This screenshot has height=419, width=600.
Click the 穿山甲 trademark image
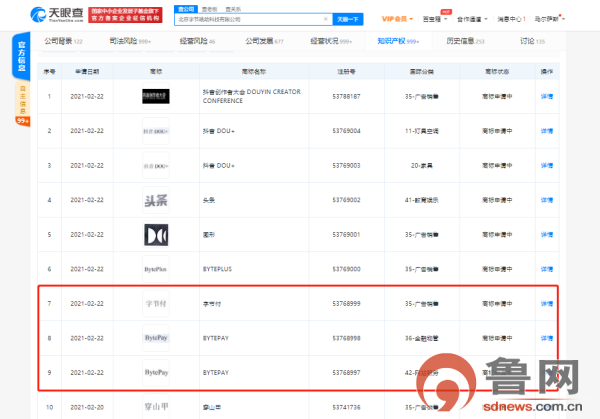(156, 407)
